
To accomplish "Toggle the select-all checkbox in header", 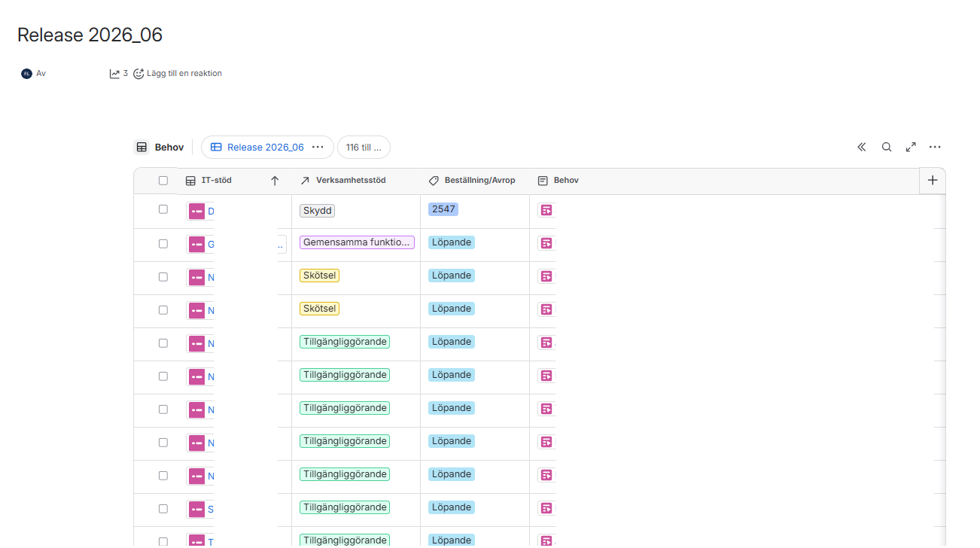I will [163, 181].
